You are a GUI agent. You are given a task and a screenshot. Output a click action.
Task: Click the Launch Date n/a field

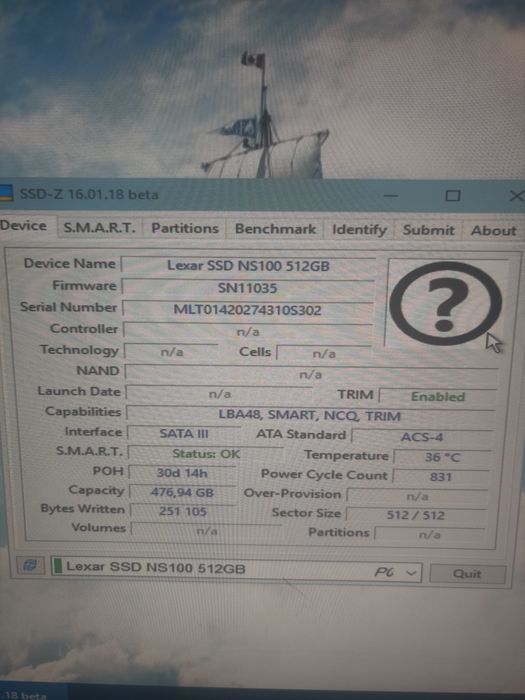click(x=219, y=394)
